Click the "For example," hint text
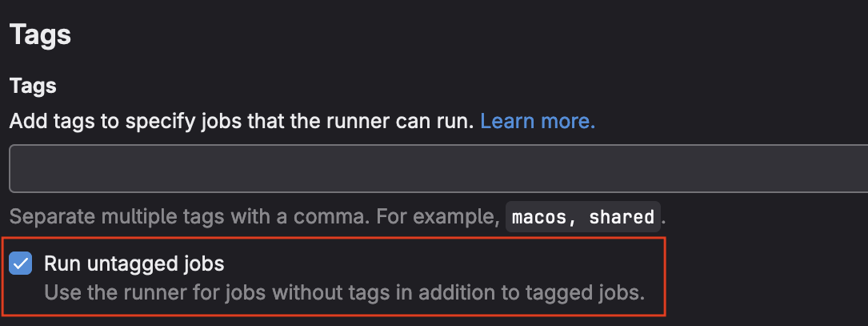 (454, 217)
